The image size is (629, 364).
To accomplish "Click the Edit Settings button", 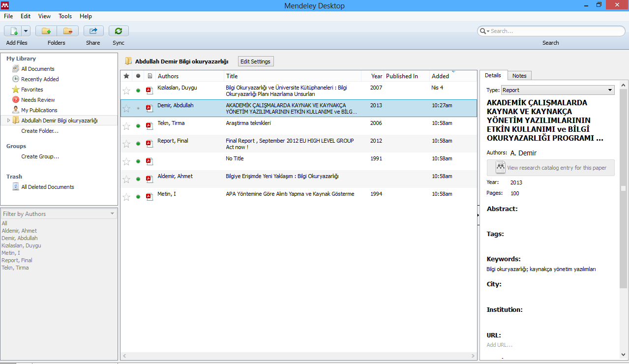I will point(255,61).
